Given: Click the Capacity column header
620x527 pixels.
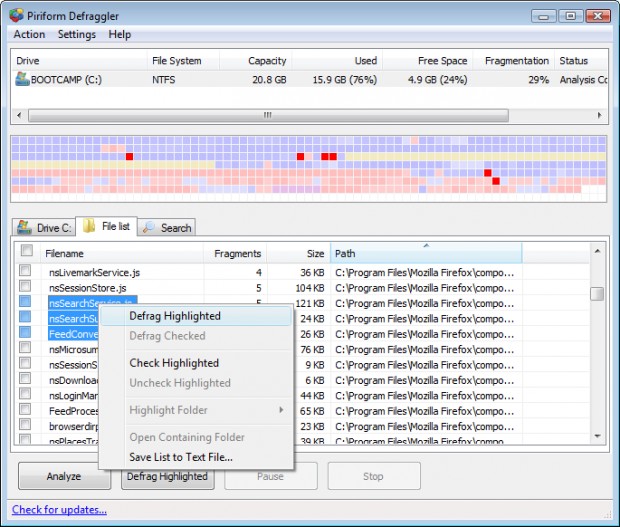Looking at the screenshot, I should click(x=256, y=61).
